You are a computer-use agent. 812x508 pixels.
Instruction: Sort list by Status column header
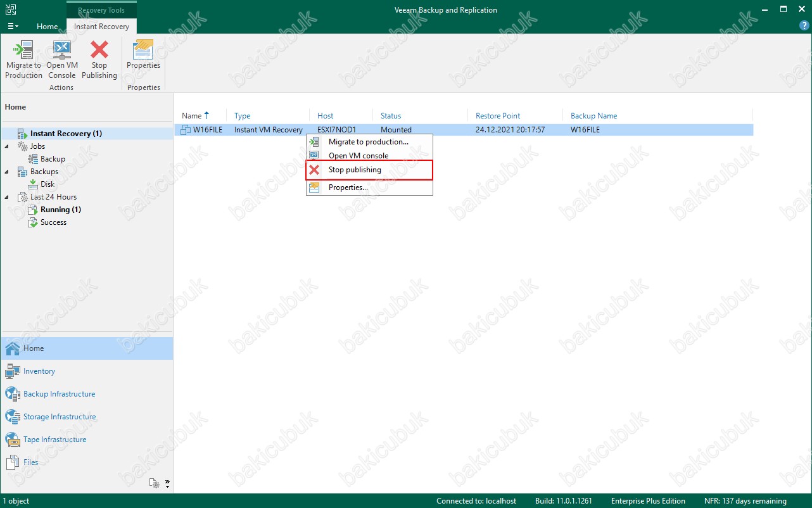click(421, 116)
